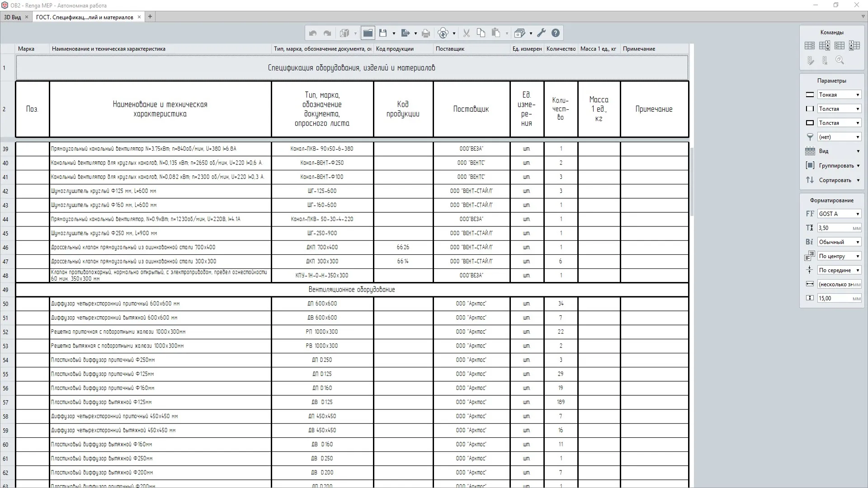This screenshot has width=868, height=488.
Task: Open the GOST A font dropdown
Action: (839, 214)
